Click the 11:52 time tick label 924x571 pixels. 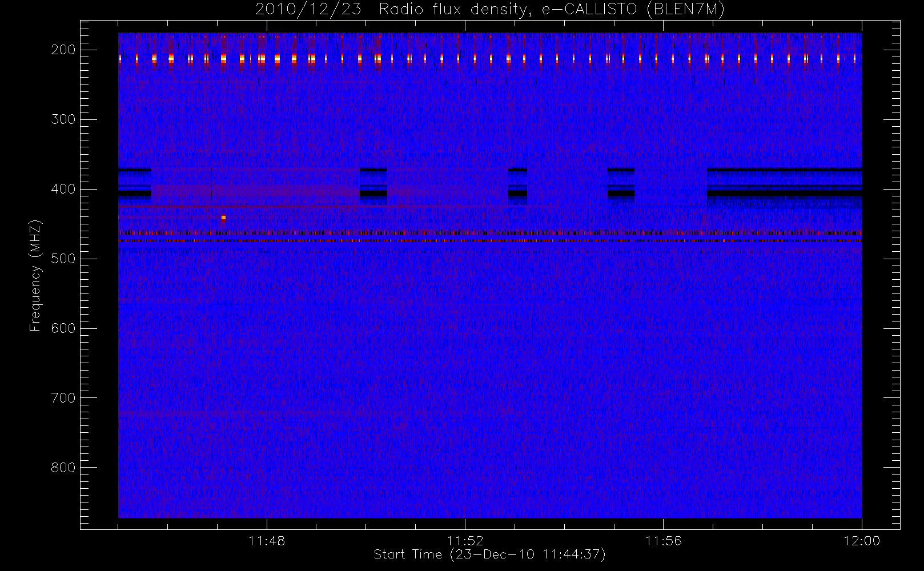click(465, 541)
